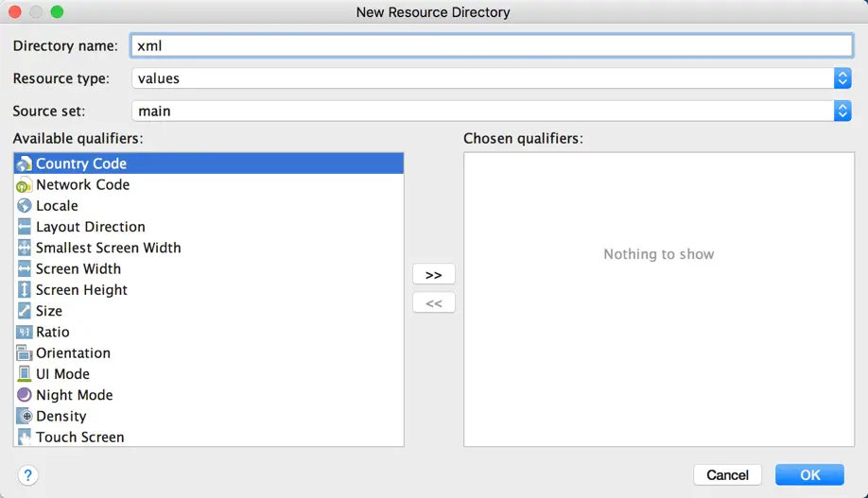The width and height of the screenshot is (868, 498).
Task: Select the Screen Height list item
Action: point(209,290)
